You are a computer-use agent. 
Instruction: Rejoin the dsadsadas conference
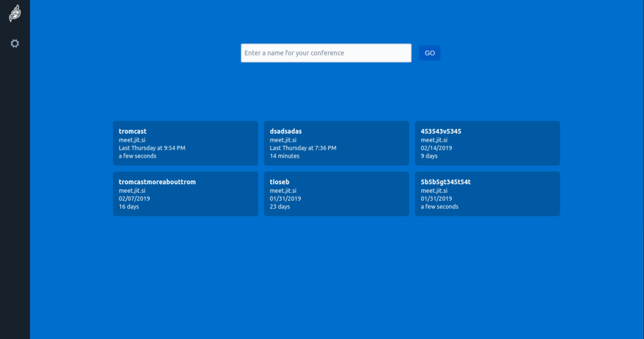pos(336,143)
